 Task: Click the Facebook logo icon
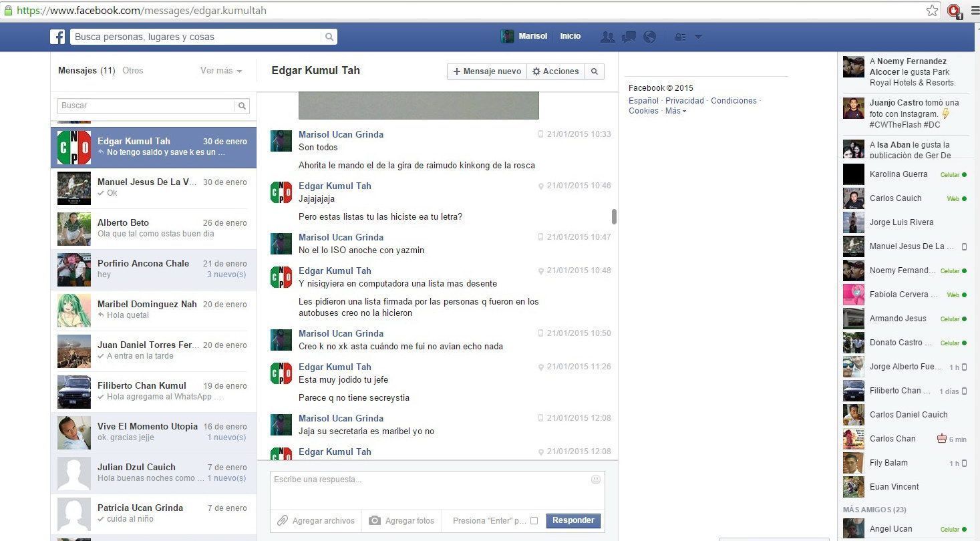coord(57,37)
